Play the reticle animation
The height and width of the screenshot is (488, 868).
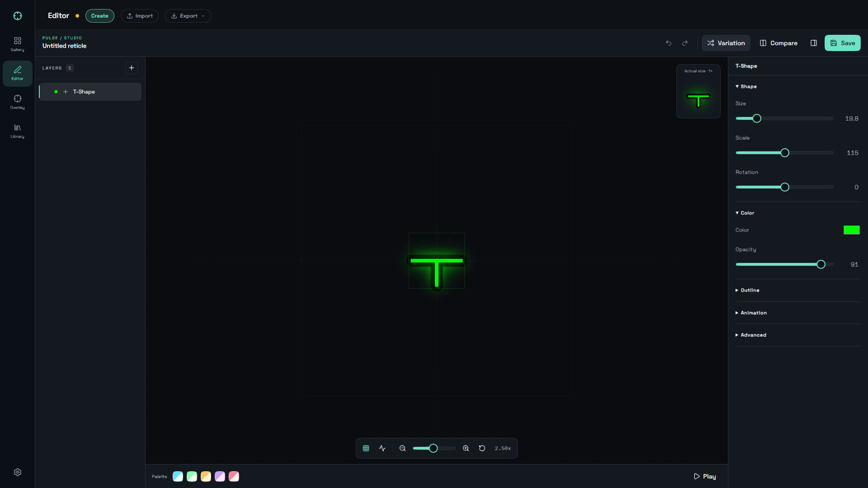[705, 476]
